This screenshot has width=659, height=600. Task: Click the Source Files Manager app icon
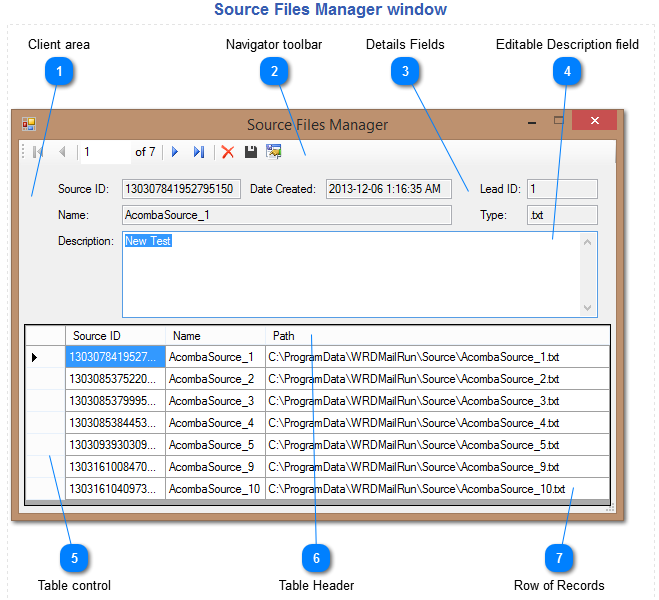coord(29,124)
